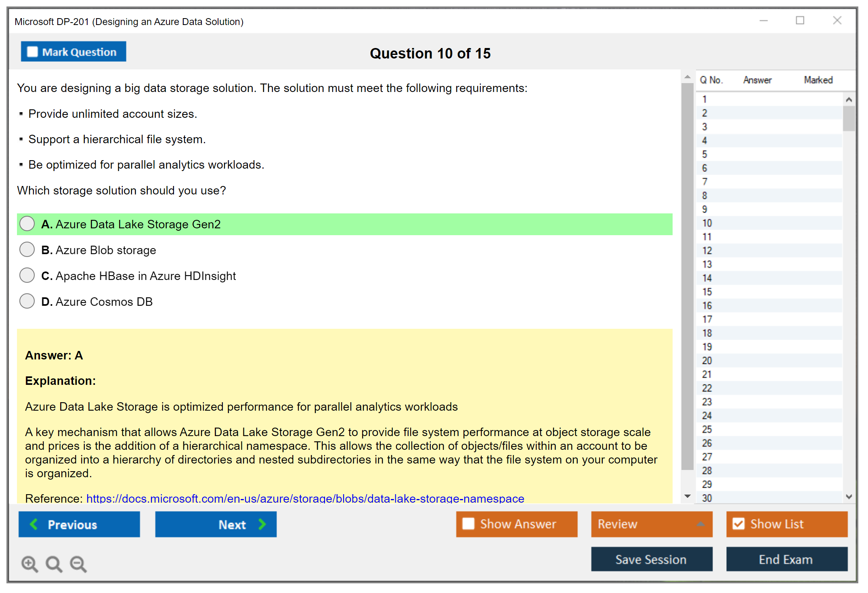Open the docs.microsoft.com reference link

point(305,499)
